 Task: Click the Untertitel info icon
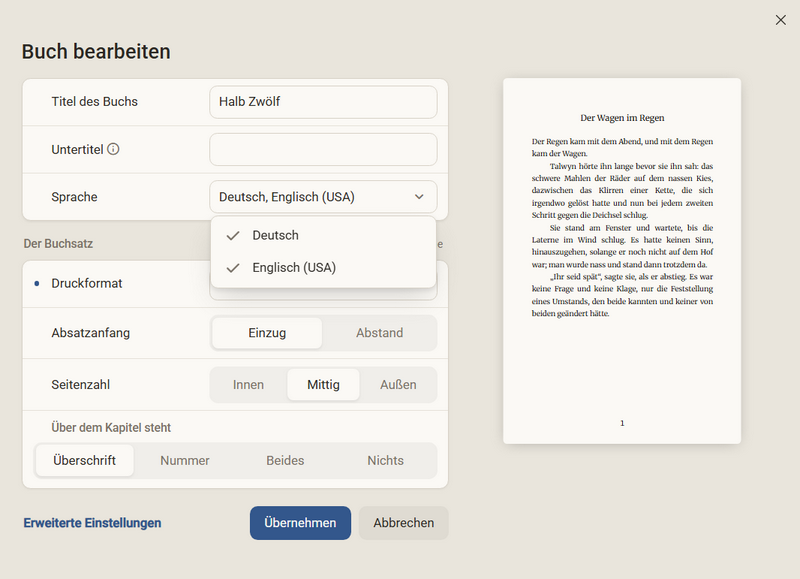113,149
